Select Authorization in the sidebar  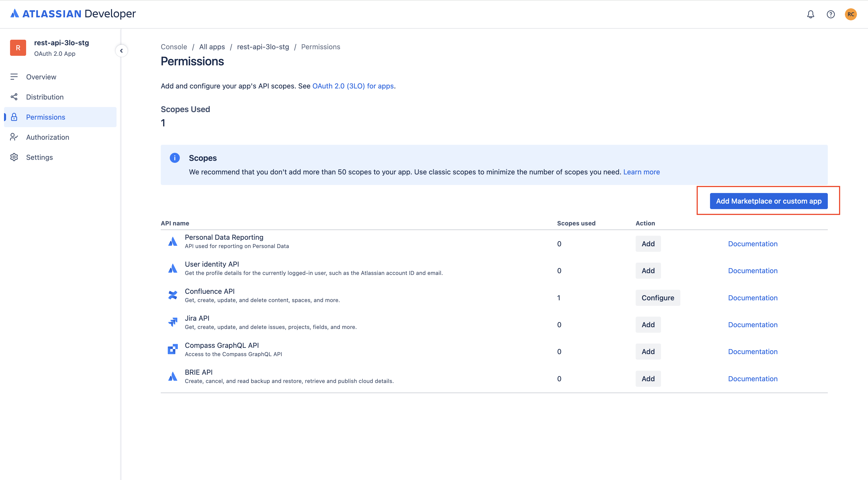47,137
